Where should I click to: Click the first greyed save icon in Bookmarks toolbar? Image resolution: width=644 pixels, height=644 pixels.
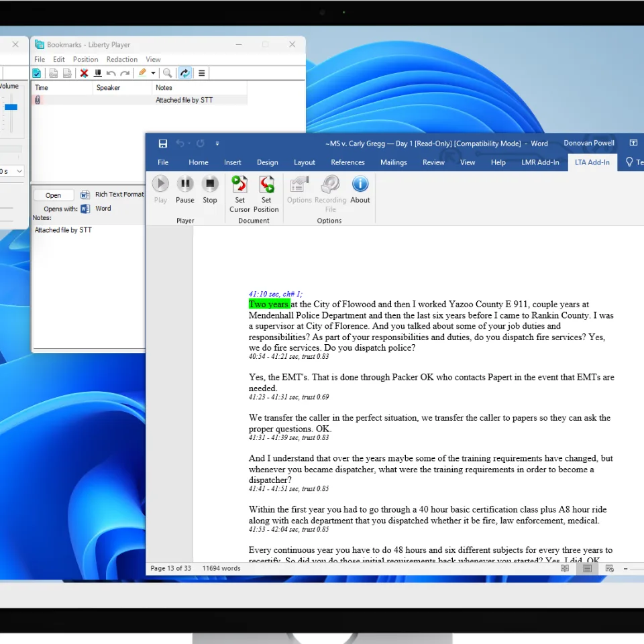click(x=54, y=73)
